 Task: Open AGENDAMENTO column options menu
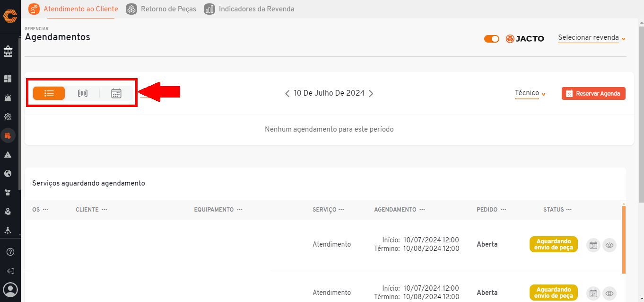click(x=422, y=210)
